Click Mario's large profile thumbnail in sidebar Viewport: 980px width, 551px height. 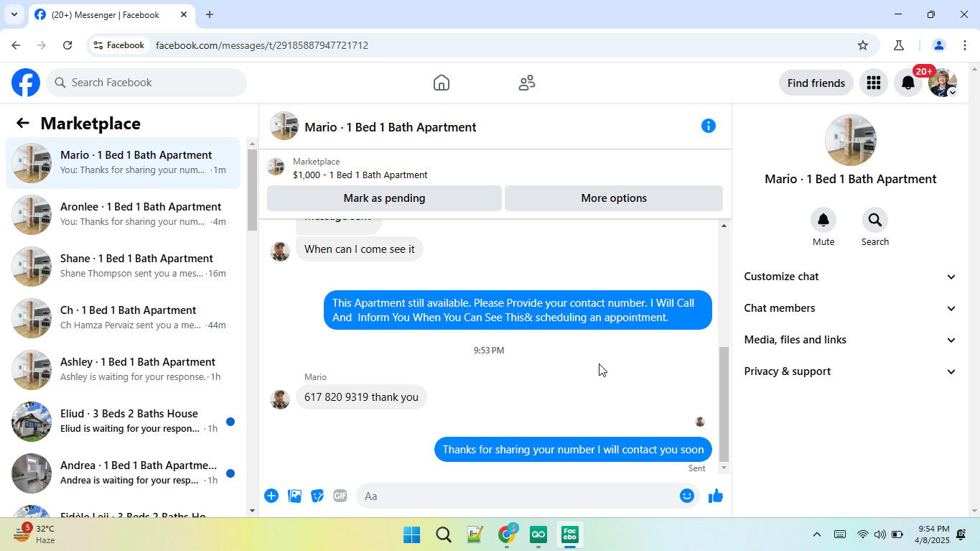(x=850, y=140)
